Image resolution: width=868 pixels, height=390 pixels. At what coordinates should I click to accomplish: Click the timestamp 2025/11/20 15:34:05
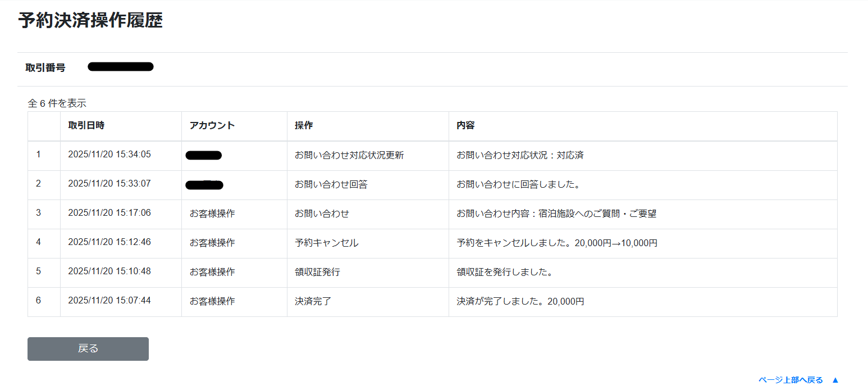click(x=109, y=155)
